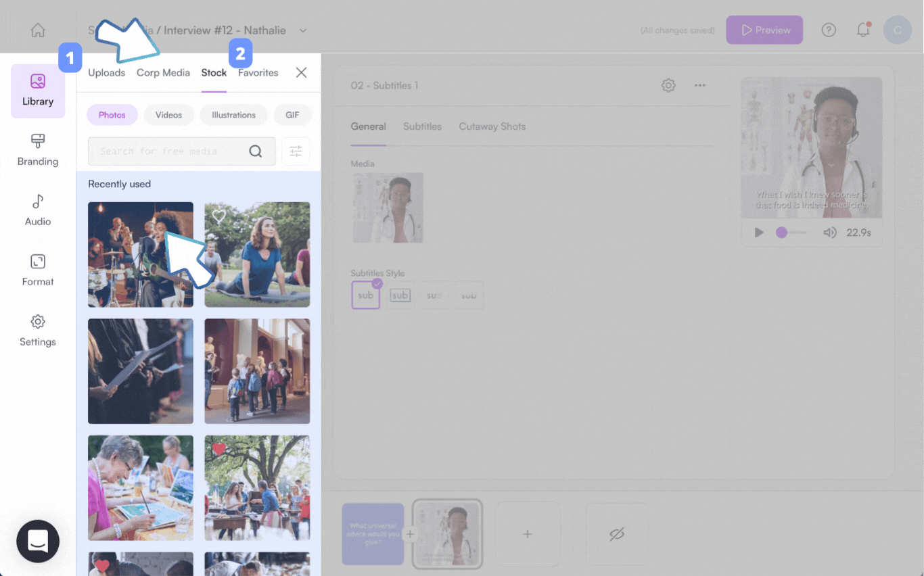Switch to the Stock tab
Screen dimensions: 924x576
click(x=214, y=72)
